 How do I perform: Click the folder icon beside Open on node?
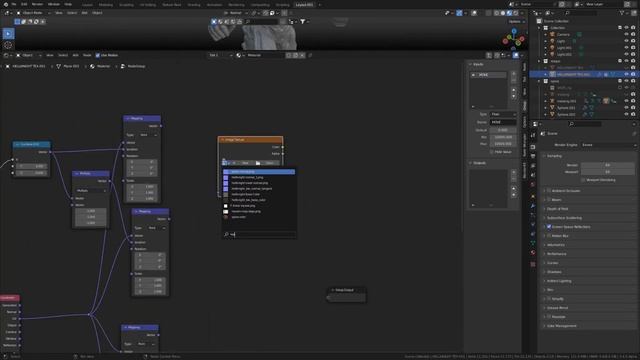[258, 162]
